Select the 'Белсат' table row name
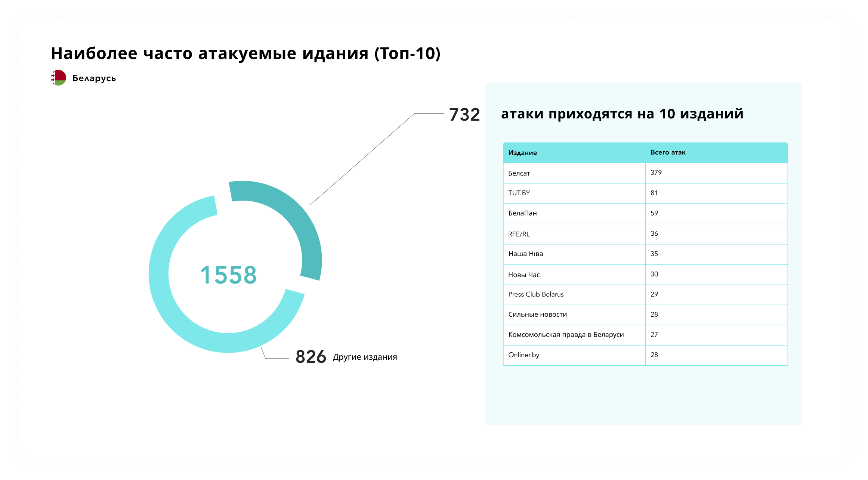The height and width of the screenshot is (480, 868). 519,173
